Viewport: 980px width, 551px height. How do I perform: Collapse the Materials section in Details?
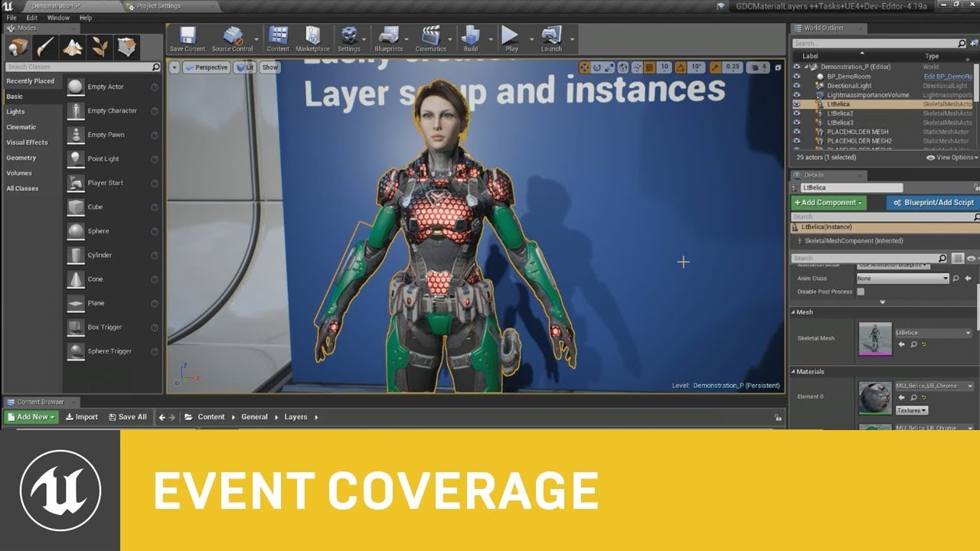pyautogui.click(x=793, y=372)
